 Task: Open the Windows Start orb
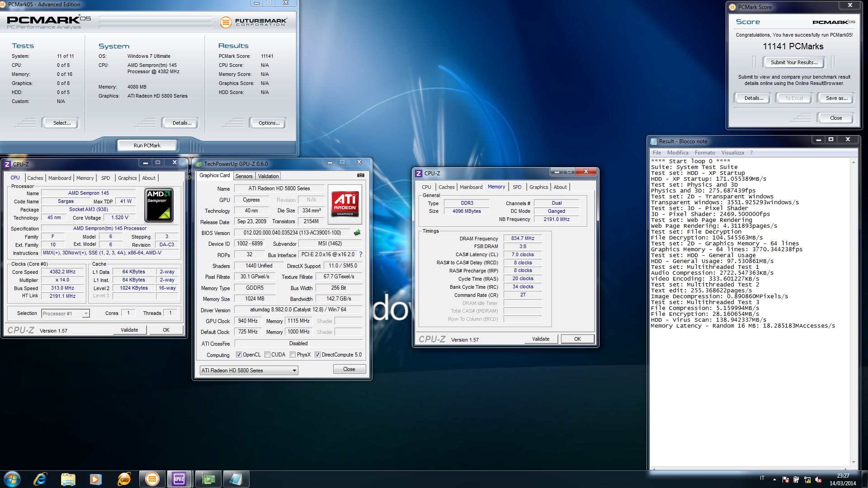(12, 479)
